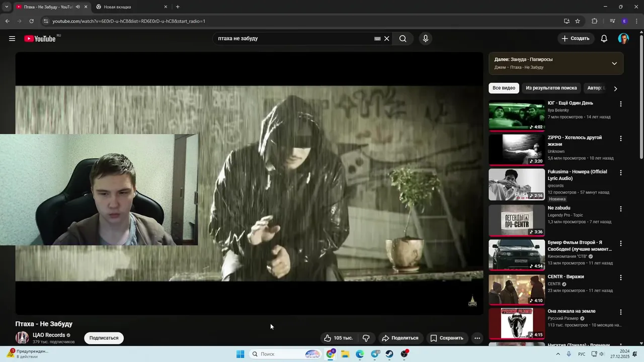
Task: Open a new Chrome tab
Action: [x=178, y=7]
